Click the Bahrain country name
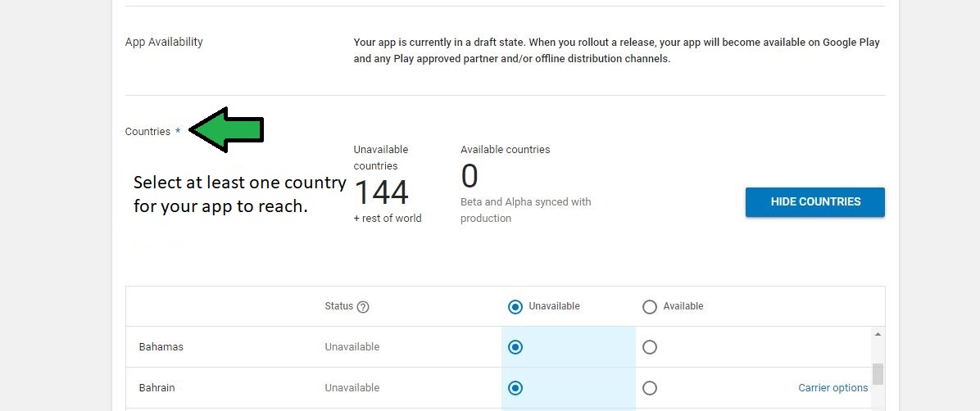Image resolution: width=980 pixels, height=411 pixels. point(157,387)
